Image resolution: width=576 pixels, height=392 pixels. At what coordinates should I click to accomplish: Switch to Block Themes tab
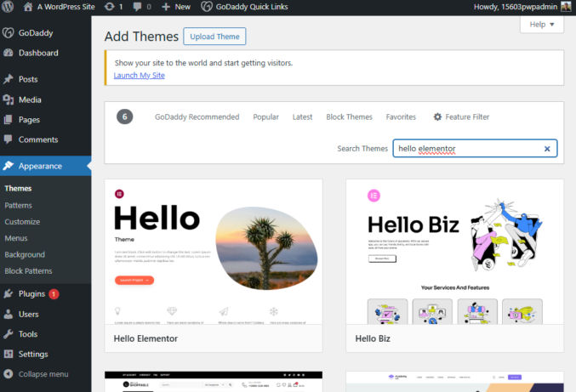pyautogui.click(x=349, y=116)
